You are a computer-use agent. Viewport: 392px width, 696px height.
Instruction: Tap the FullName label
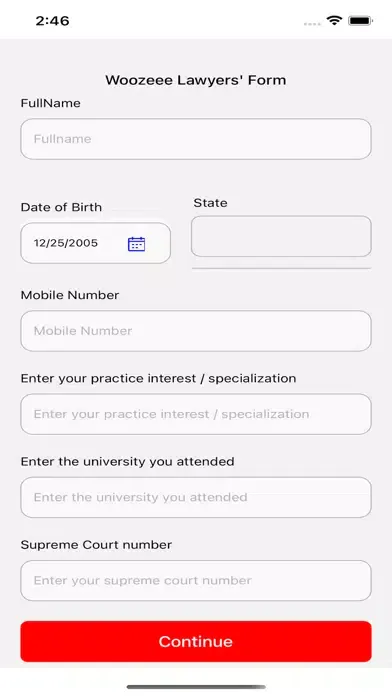pos(51,103)
